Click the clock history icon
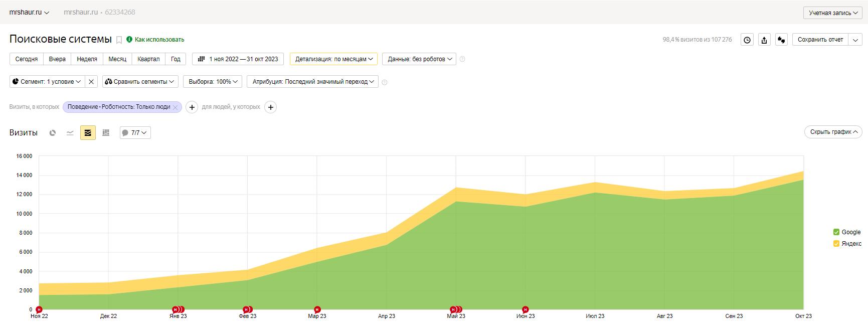This screenshot has height=331, width=868. coord(747,40)
